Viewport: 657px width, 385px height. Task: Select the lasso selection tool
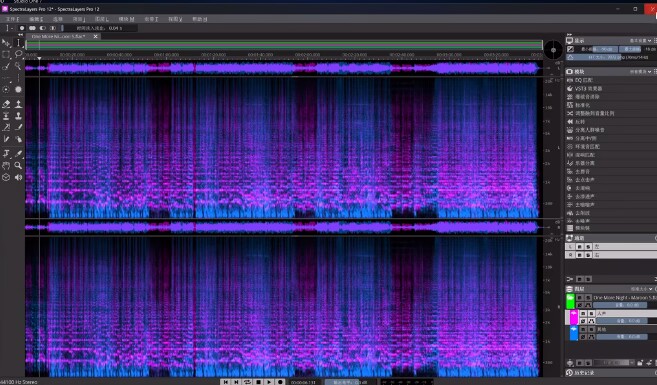(18, 54)
